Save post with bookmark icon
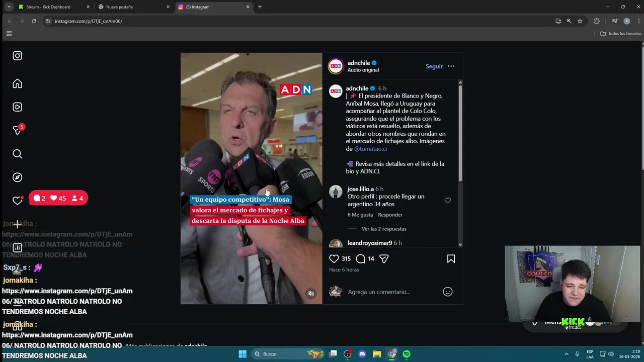The image size is (644, 362). point(451,258)
